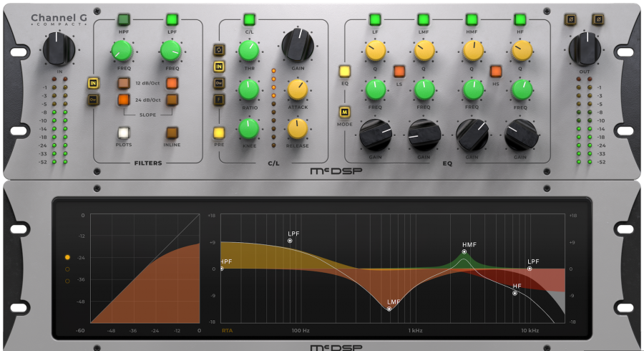Toggle the HPF filter enable button
The image size is (644, 351).
coord(124,19)
